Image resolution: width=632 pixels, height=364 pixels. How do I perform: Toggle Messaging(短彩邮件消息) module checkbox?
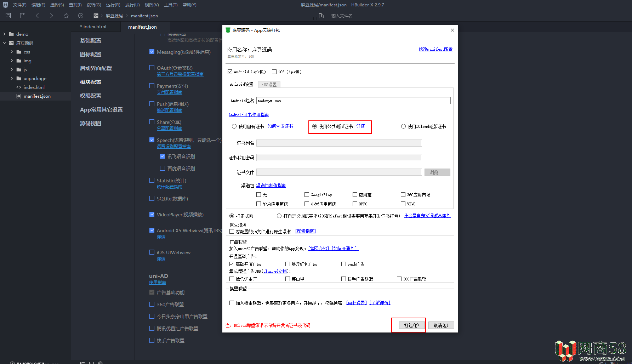(x=152, y=52)
